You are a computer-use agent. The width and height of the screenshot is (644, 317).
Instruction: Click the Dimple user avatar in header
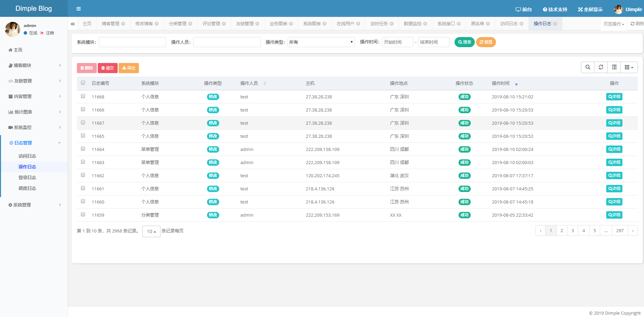618,9
